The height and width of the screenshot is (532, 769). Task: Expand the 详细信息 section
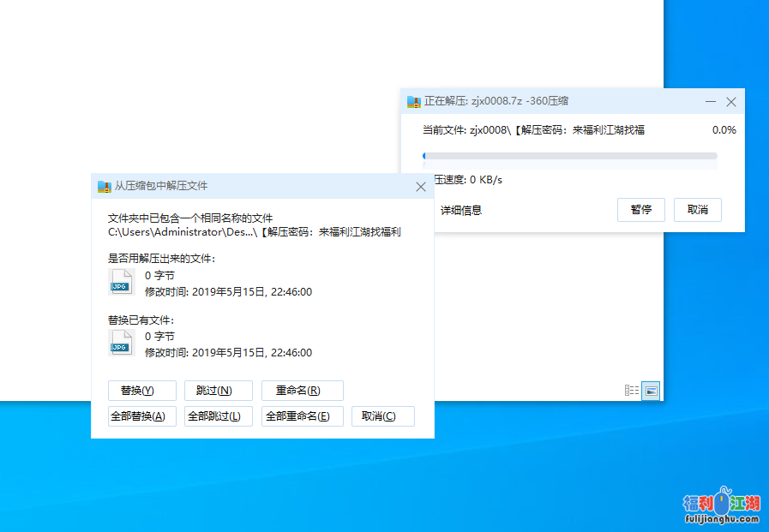tap(460, 210)
